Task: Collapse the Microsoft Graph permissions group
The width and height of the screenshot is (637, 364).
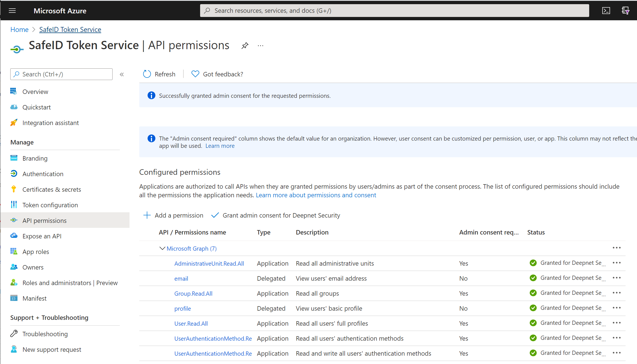Action: pyautogui.click(x=162, y=248)
